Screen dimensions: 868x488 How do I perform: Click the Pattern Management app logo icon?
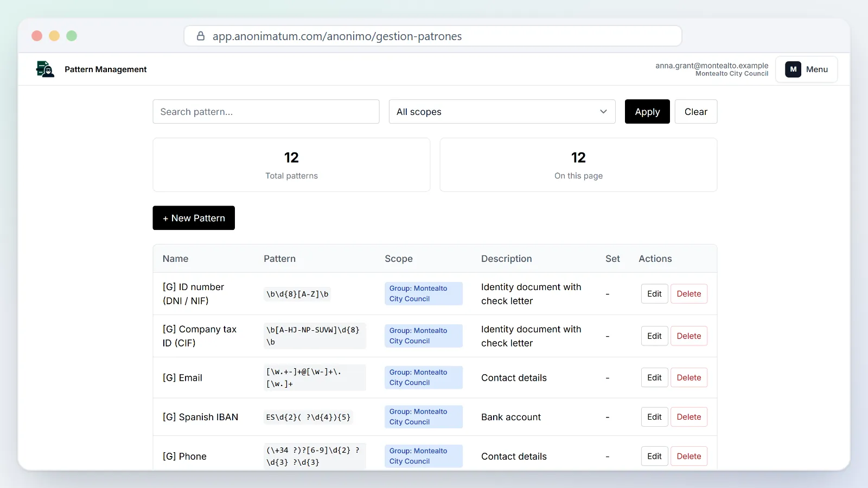point(45,69)
